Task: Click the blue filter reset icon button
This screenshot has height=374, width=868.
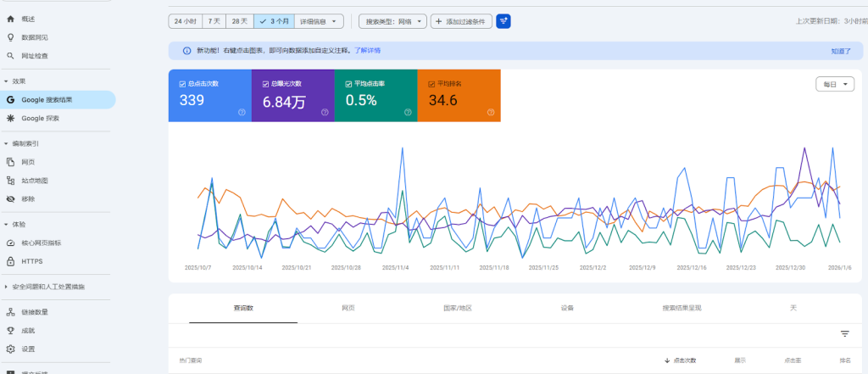Action: pyautogui.click(x=504, y=21)
